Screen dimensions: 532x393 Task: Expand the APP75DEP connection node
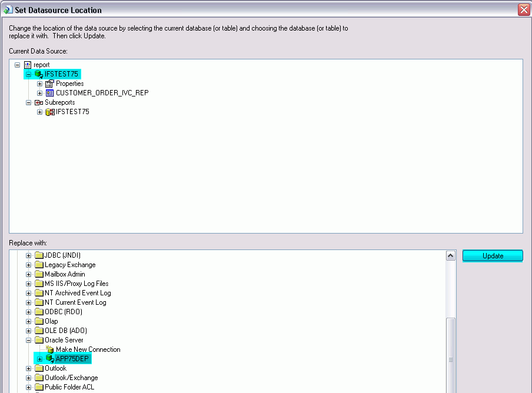coord(40,359)
